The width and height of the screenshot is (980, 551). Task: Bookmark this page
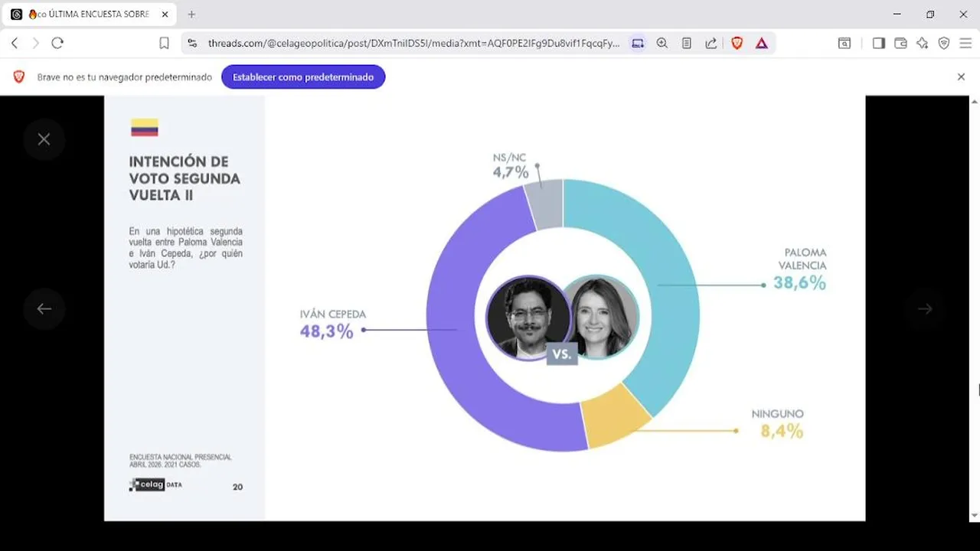pyautogui.click(x=164, y=44)
